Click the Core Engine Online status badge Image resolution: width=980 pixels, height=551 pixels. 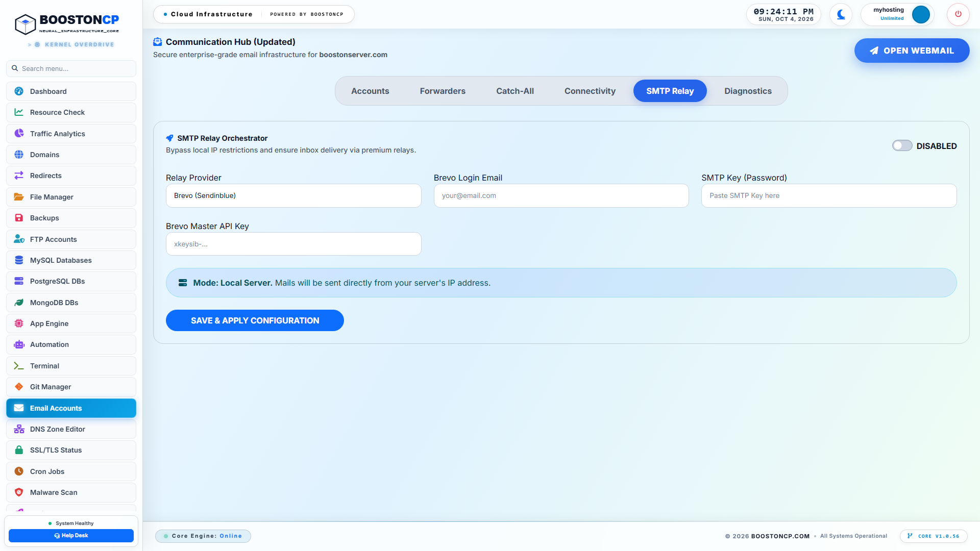(x=203, y=536)
